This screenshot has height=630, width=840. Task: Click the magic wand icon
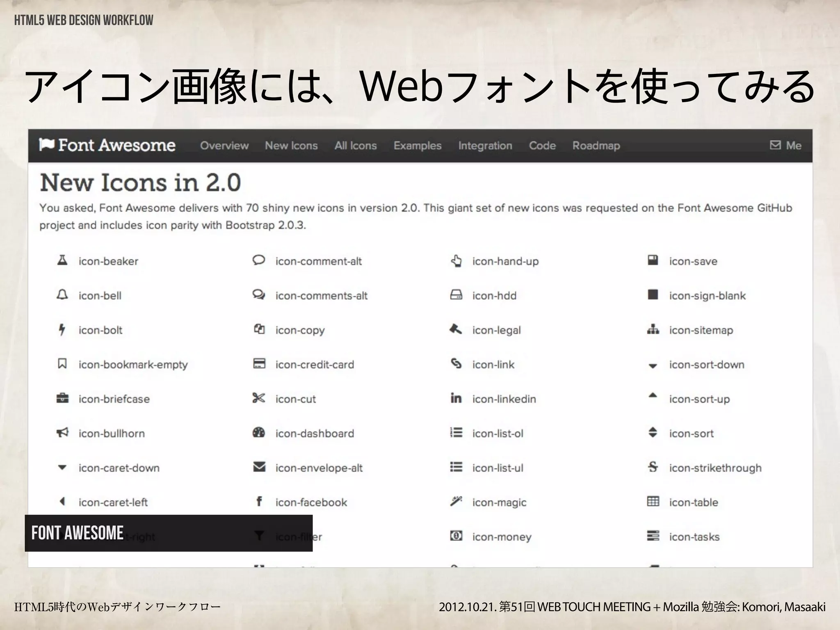click(x=456, y=501)
